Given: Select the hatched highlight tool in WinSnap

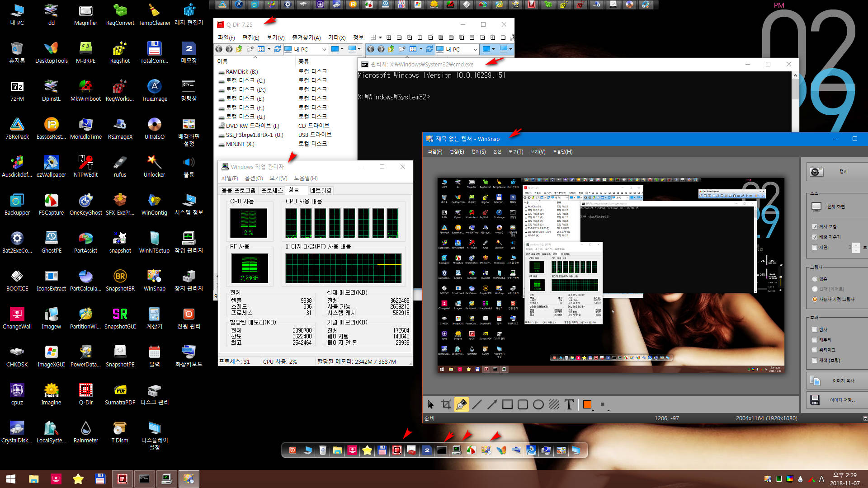Looking at the screenshot, I should coord(554,404).
